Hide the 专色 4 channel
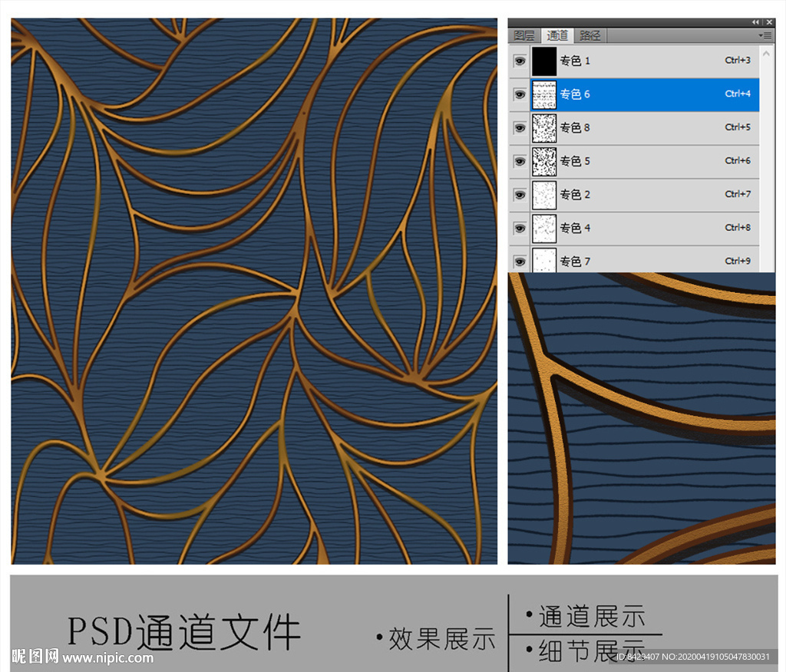This screenshot has height=672, width=786. point(520,229)
